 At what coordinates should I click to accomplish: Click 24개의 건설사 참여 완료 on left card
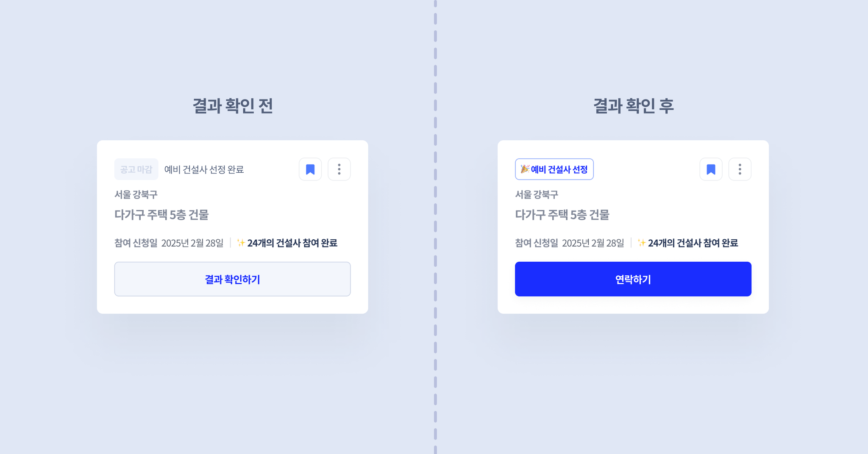[292, 243]
